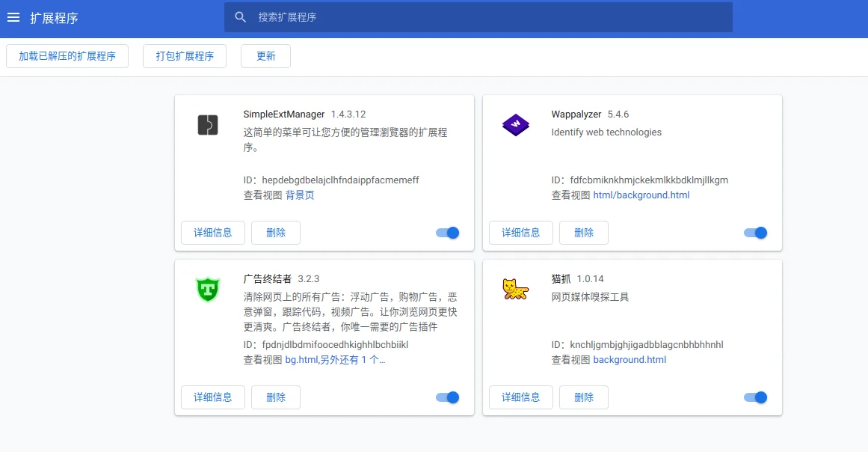
Task: Click the 猫抓 yellow cat icon
Action: 515,289
